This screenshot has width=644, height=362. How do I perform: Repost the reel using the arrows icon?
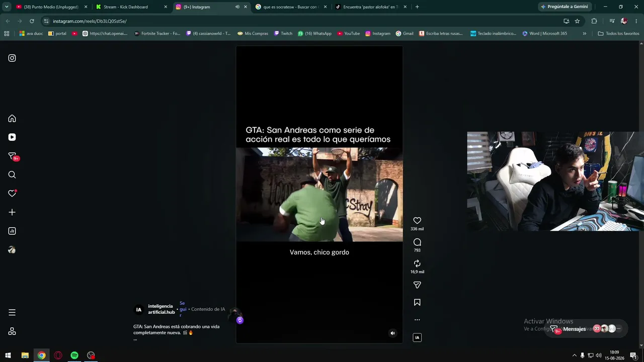[417, 263]
